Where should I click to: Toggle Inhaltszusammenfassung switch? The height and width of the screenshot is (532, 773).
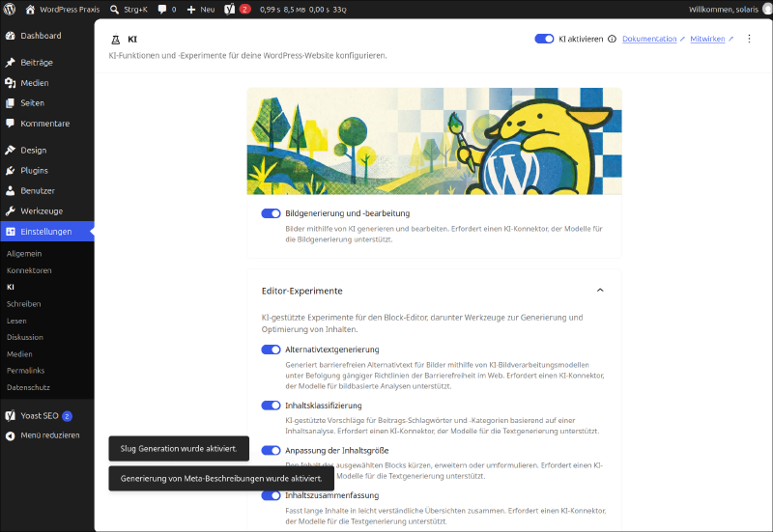click(x=271, y=495)
